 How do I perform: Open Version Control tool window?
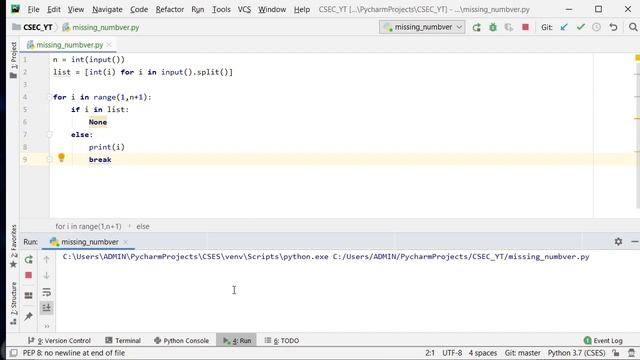click(x=59, y=340)
